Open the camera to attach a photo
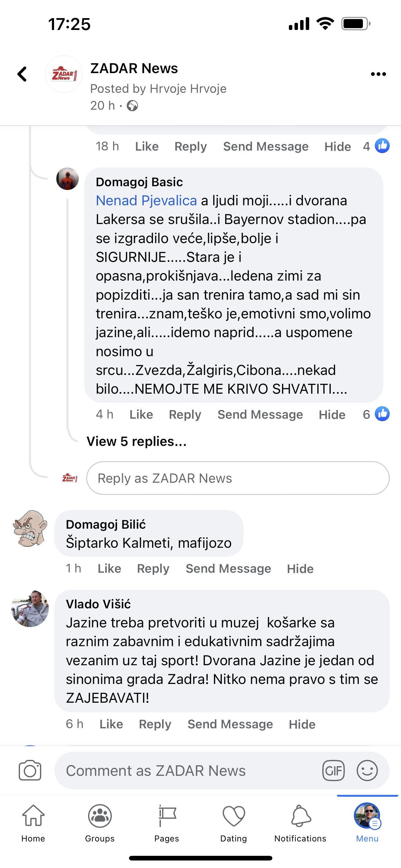 point(30,770)
